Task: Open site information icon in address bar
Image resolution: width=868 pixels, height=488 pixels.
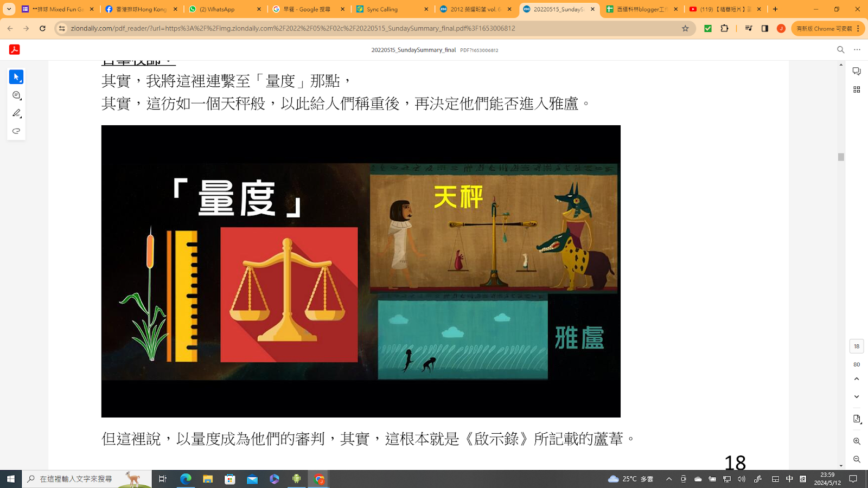Action: (x=62, y=28)
